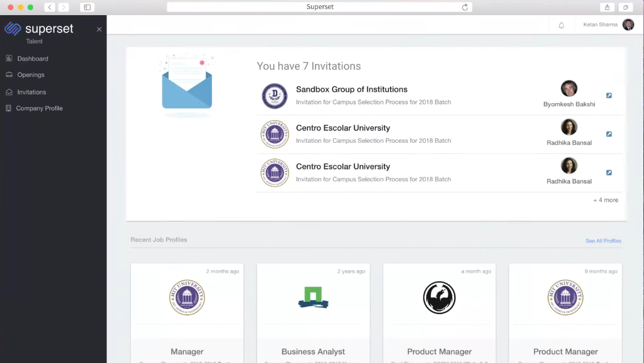The width and height of the screenshot is (644, 363).
Task: Open the Business Analyst job profile card
Action: pyautogui.click(x=313, y=313)
